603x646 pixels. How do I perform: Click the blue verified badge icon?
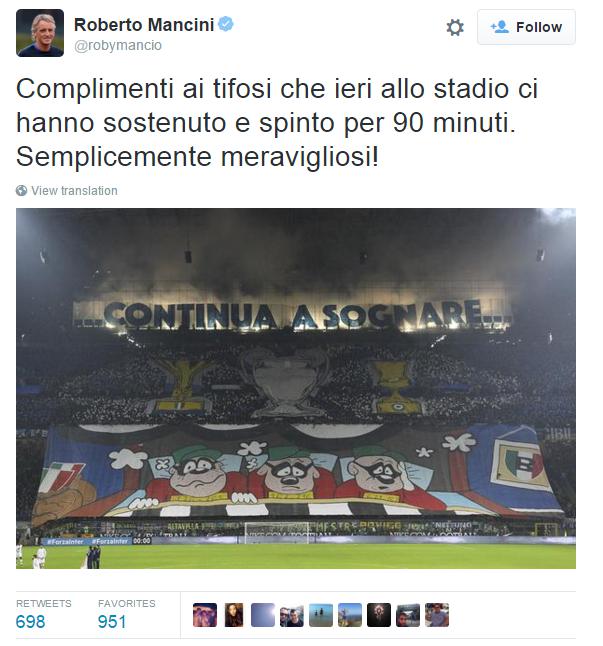click(226, 24)
